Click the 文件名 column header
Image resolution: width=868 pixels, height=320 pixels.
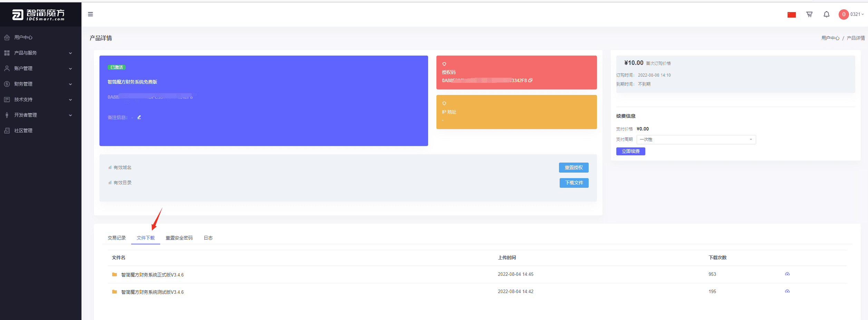coord(119,258)
